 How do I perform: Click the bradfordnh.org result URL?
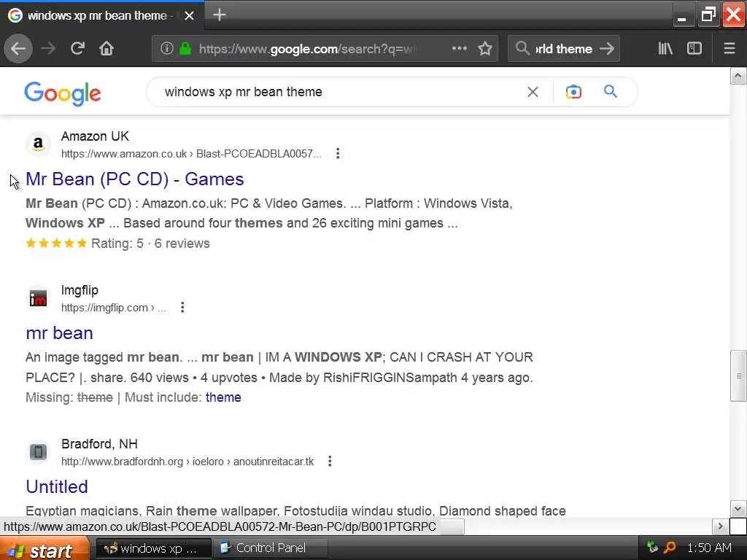click(187, 462)
